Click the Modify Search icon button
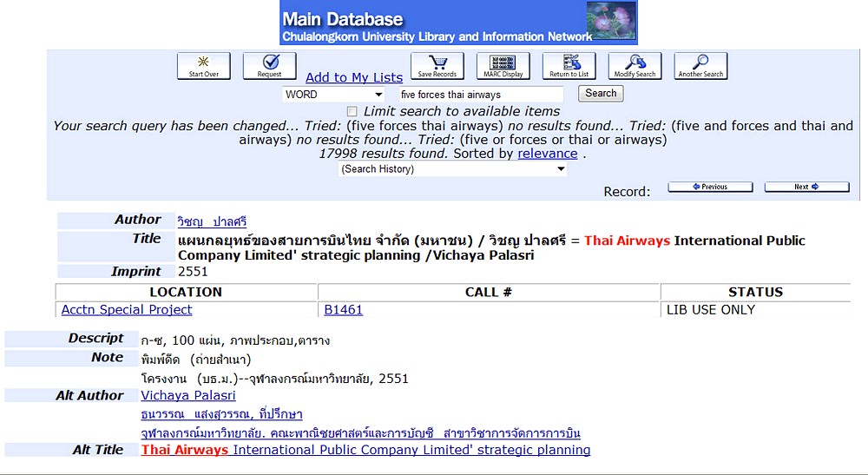Screen dimensions: 868x475 click(x=635, y=66)
